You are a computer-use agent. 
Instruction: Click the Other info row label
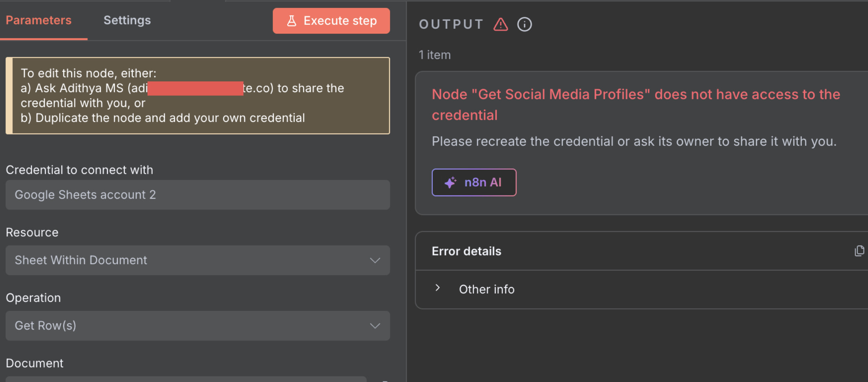(486, 289)
